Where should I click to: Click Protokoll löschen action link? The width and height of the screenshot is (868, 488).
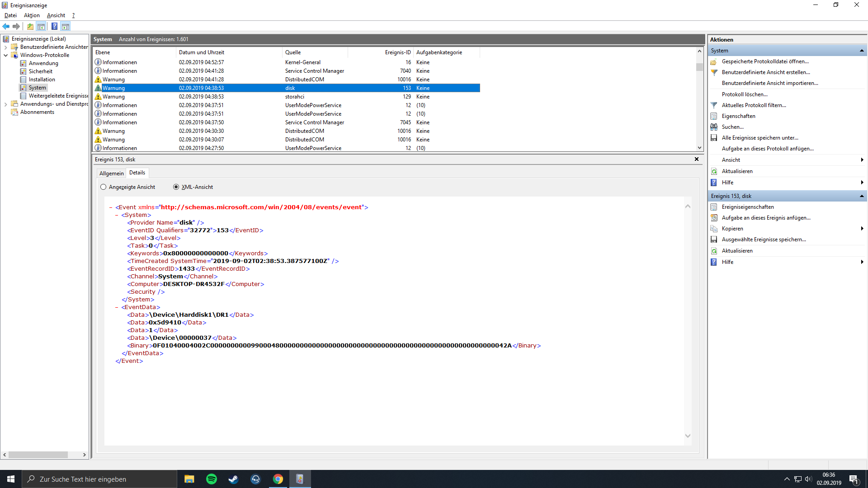(x=745, y=94)
